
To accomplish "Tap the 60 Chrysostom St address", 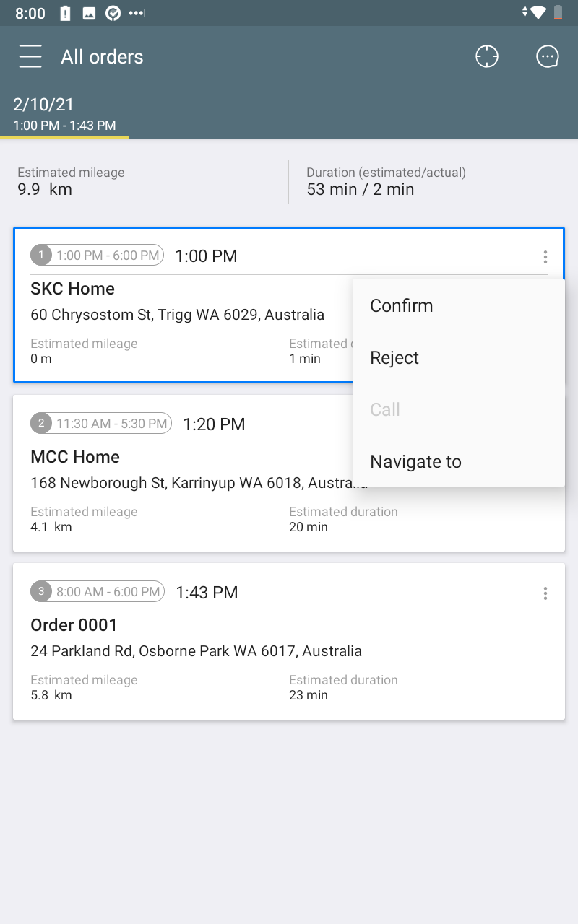I will coord(177,315).
